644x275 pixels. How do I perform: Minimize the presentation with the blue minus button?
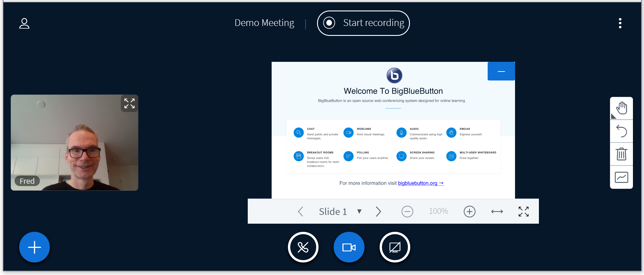[501, 71]
